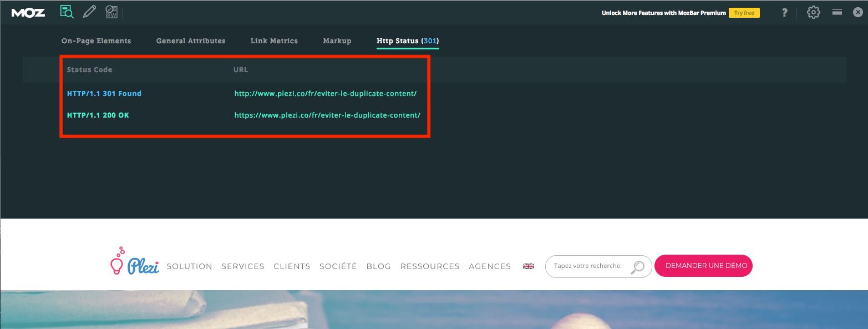This screenshot has height=329, width=868.
Task: Switch to the Markup tab
Action: click(337, 41)
